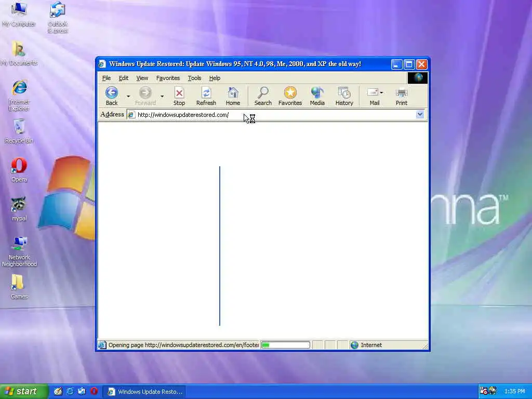
Task: Click the Opening page status text
Action: pyautogui.click(x=183, y=345)
